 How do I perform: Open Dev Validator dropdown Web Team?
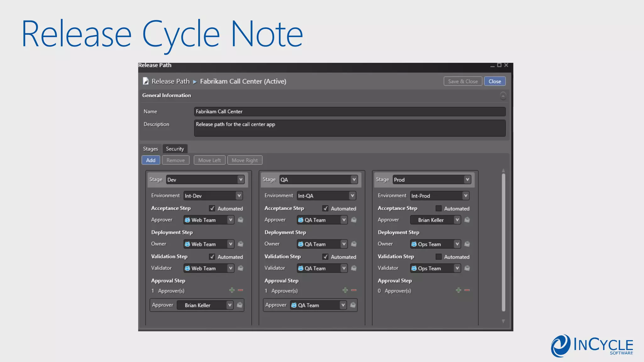[x=209, y=268]
